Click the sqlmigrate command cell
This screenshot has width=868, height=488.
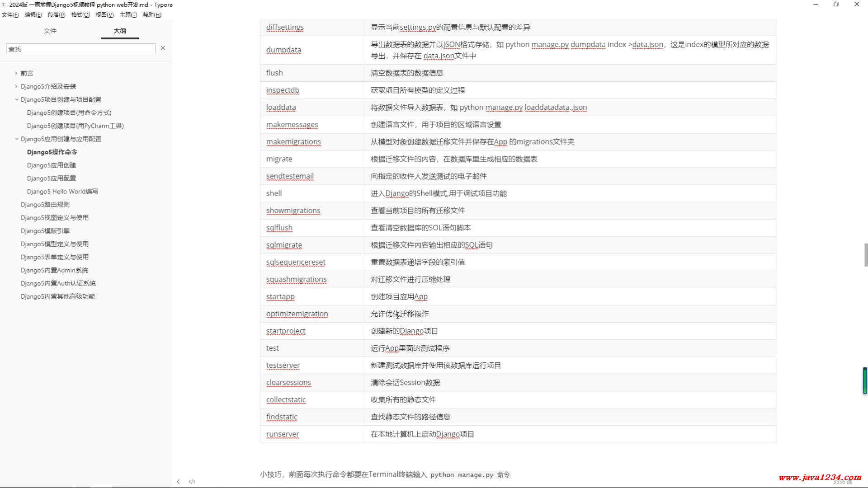pyautogui.click(x=312, y=244)
